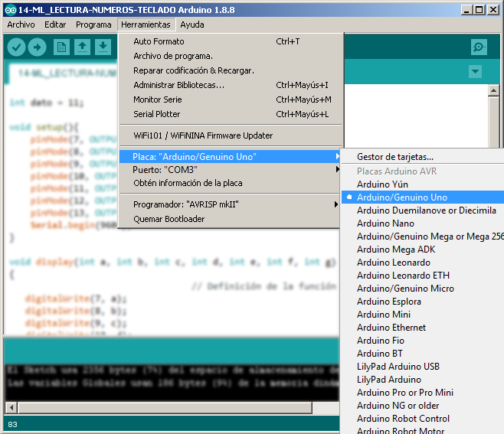Select the Arduino Yún board

point(422,184)
